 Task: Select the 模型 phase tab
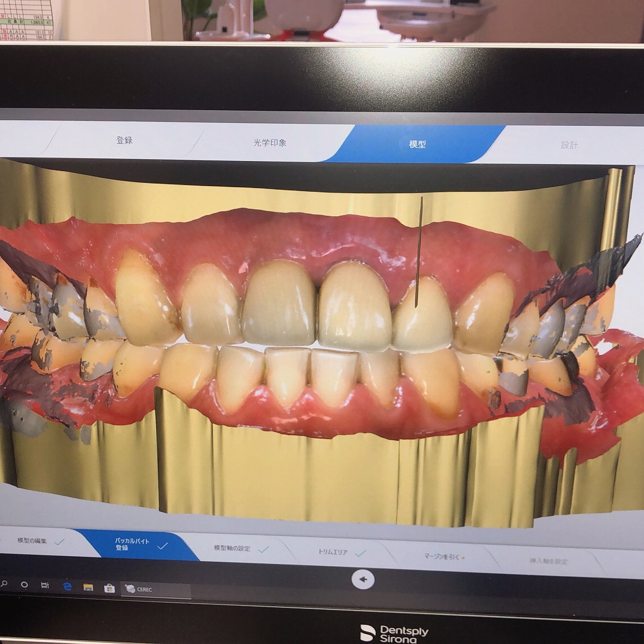[417, 144]
